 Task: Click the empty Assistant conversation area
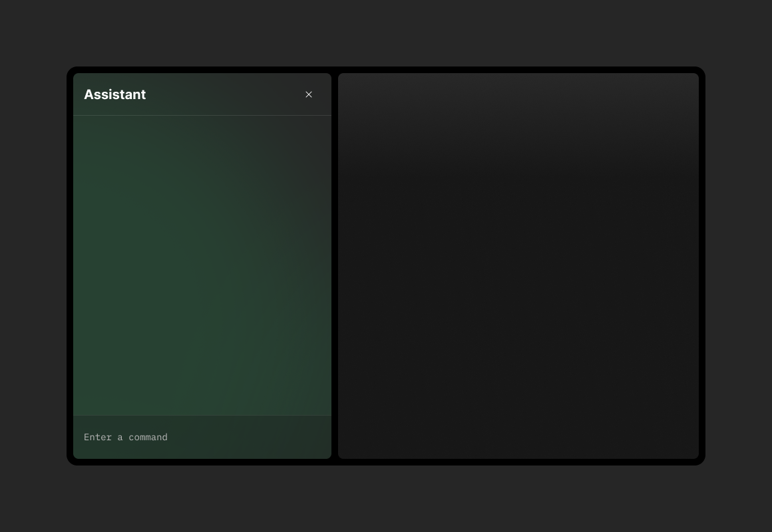click(202, 266)
